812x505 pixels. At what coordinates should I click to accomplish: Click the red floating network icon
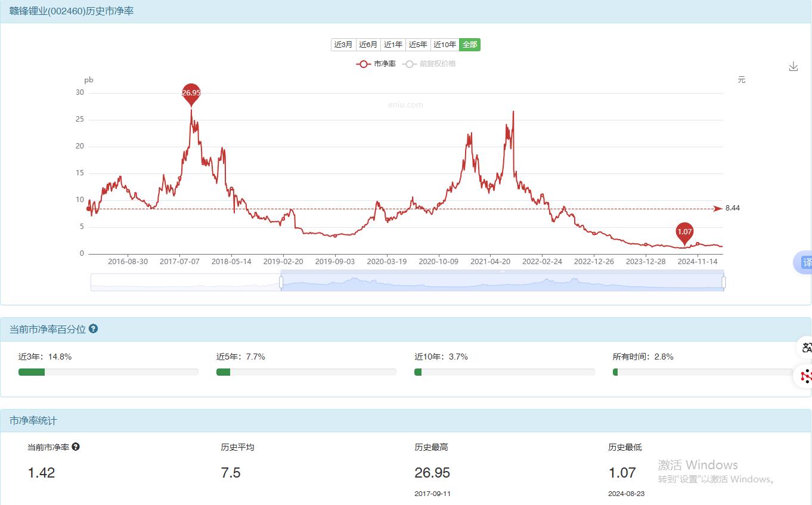pyautogui.click(x=805, y=376)
